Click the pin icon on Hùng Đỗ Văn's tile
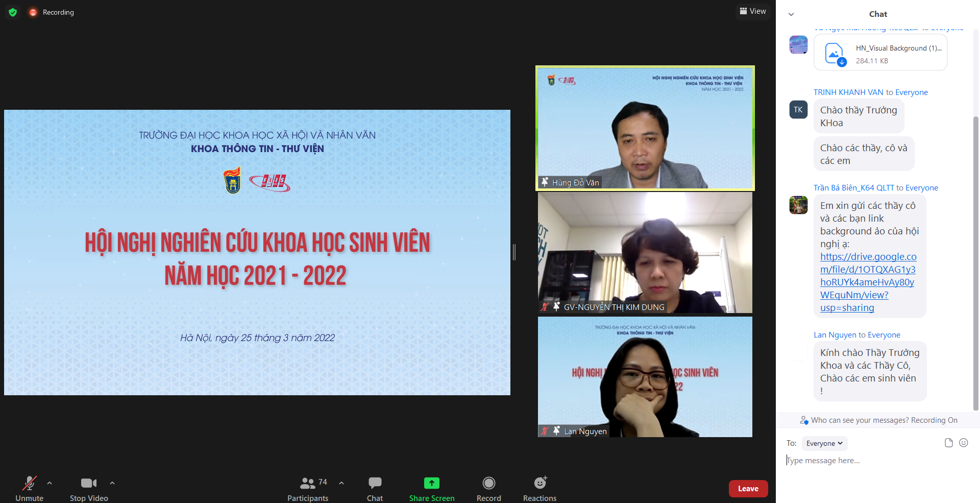The image size is (980, 503). 545,182
